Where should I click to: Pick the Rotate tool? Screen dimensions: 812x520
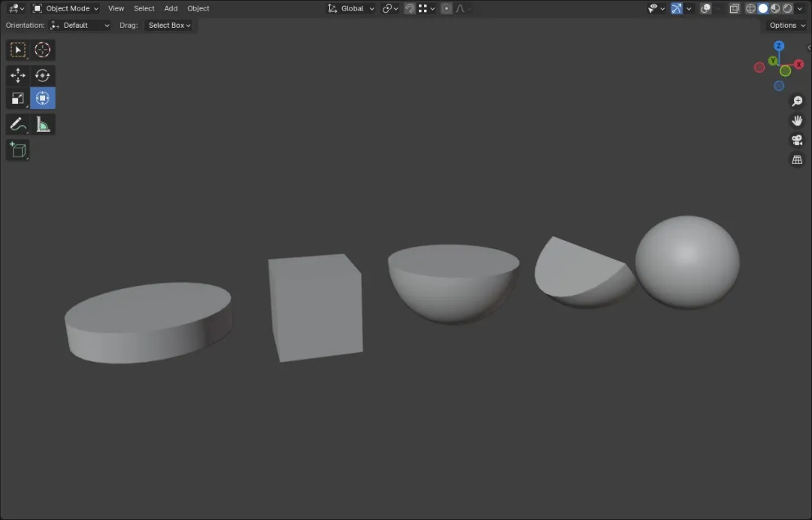42,76
